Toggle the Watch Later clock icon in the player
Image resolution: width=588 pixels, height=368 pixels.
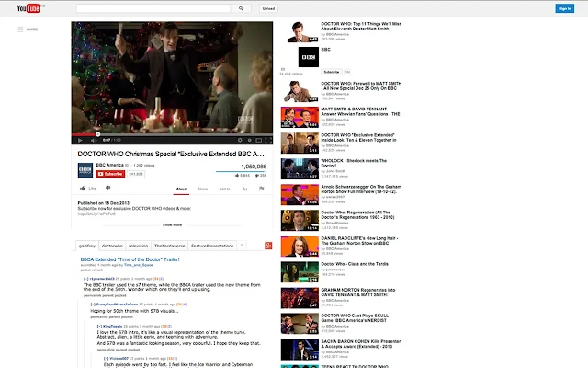(x=249, y=140)
